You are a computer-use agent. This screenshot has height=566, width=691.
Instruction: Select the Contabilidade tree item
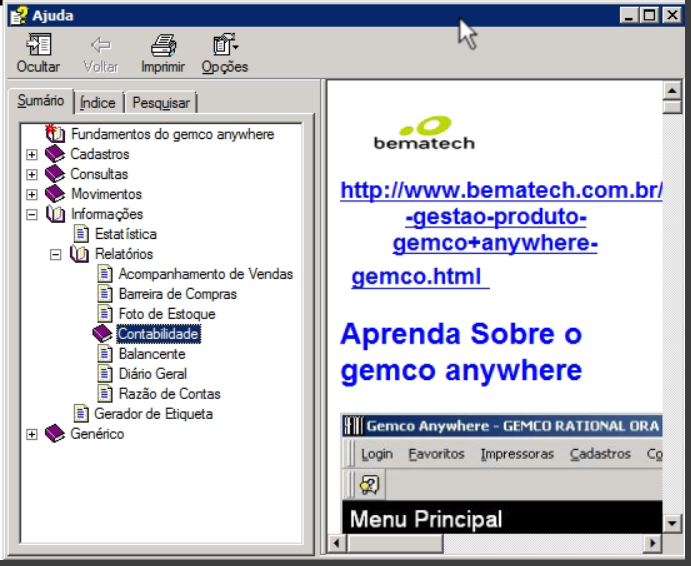(159, 334)
